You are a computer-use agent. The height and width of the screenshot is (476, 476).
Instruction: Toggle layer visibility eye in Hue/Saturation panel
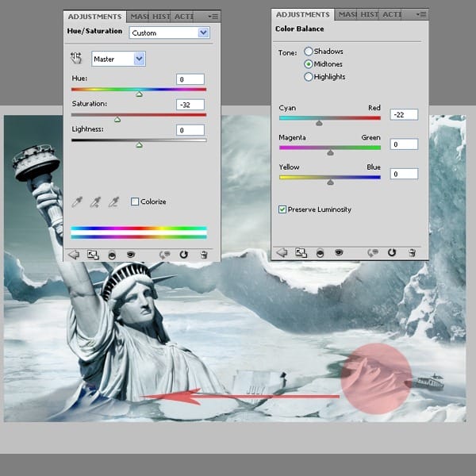[131, 255]
